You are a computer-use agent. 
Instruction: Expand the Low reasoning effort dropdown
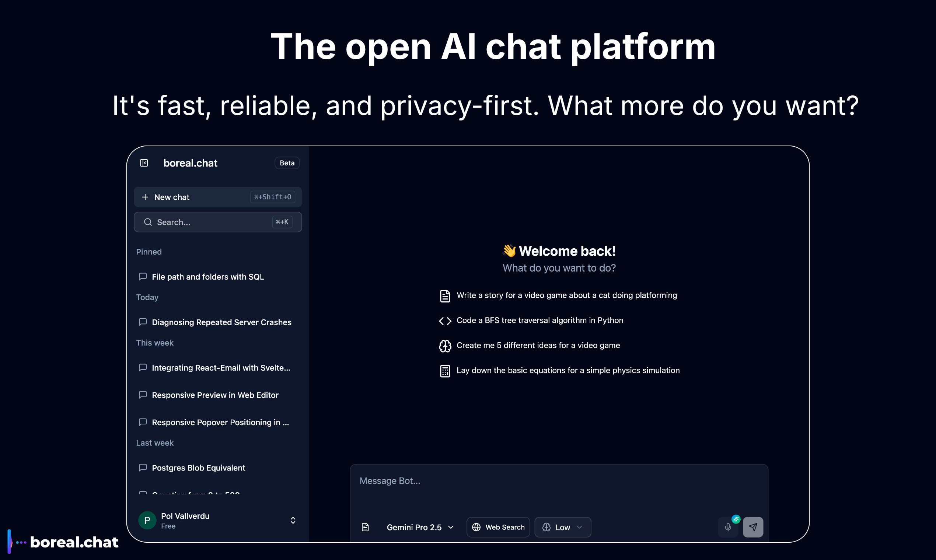pyautogui.click(x=562, y=527)
